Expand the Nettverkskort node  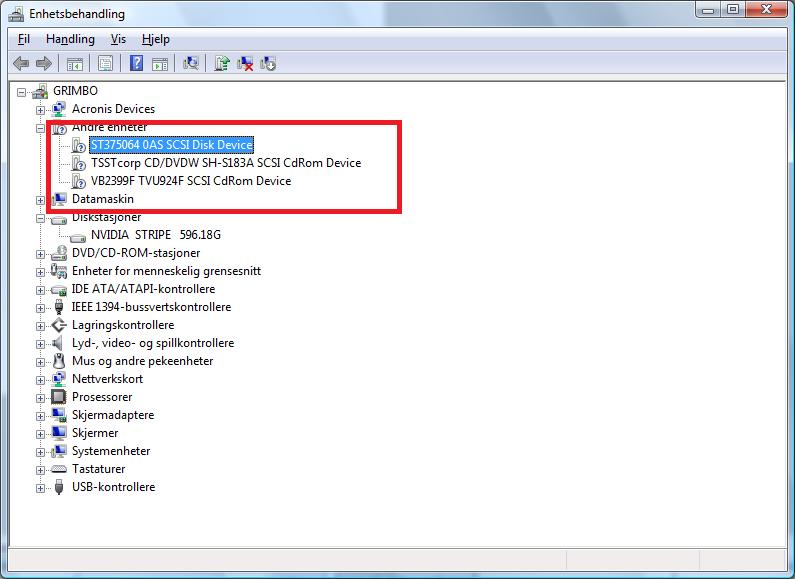[x=40, y=380]
